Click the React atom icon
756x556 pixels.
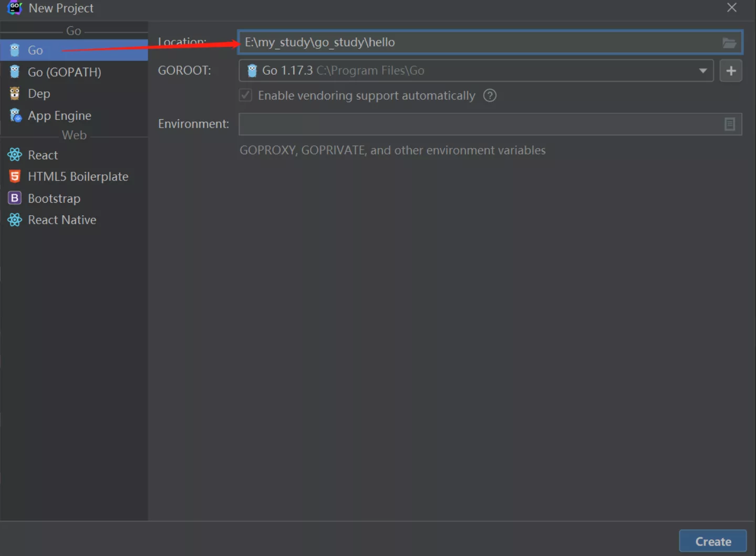click(15, 155)
